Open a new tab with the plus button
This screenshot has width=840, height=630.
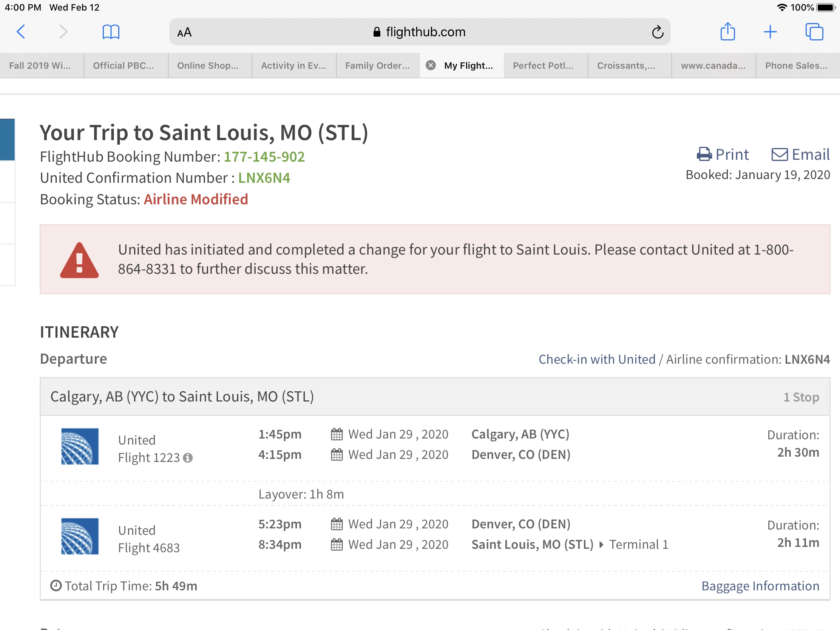(x=770, y=31)
